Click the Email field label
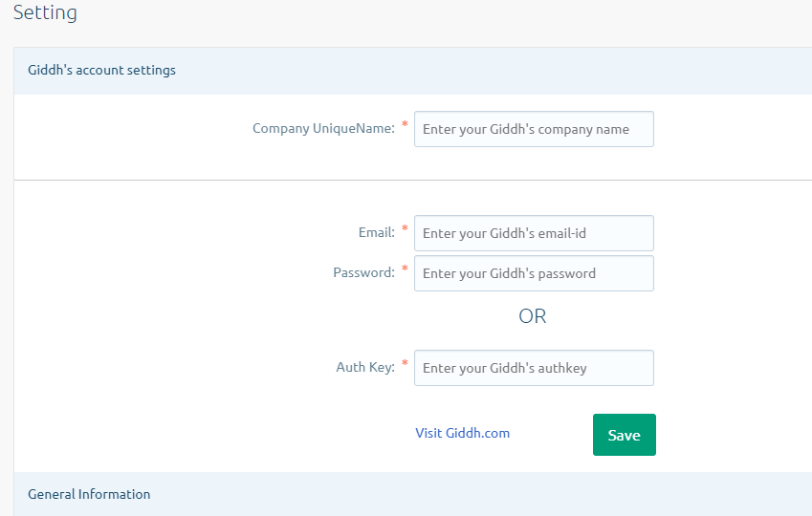This screenshot has width=812, height=516. coord(376,232)
